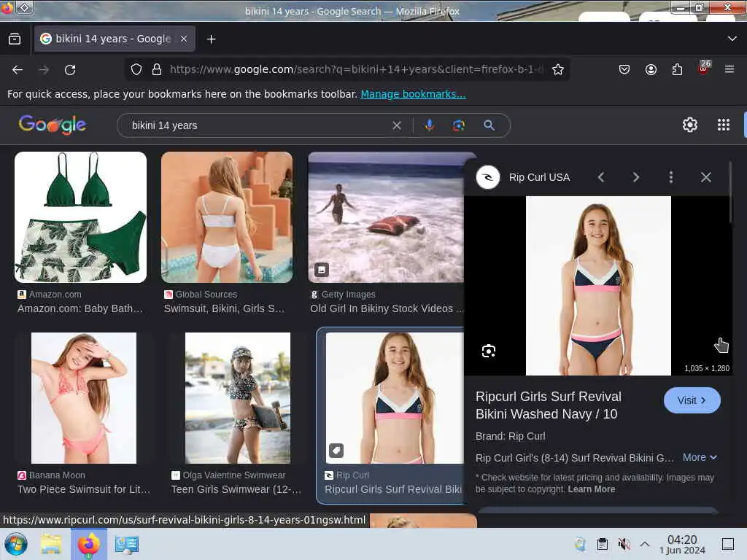The height and width of the screenshot is (560, 747).
Task: Focus the Firefox address bar URL
Action: [356, 69]
